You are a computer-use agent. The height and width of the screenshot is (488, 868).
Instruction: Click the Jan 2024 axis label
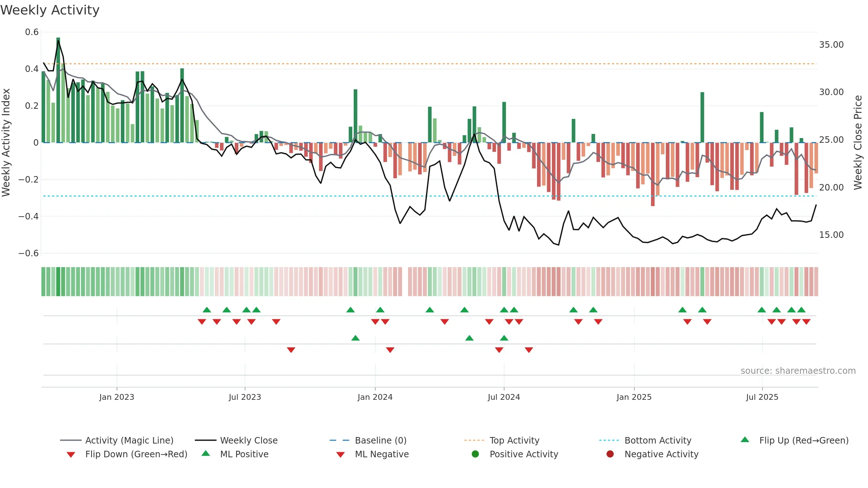pos(375,397)
